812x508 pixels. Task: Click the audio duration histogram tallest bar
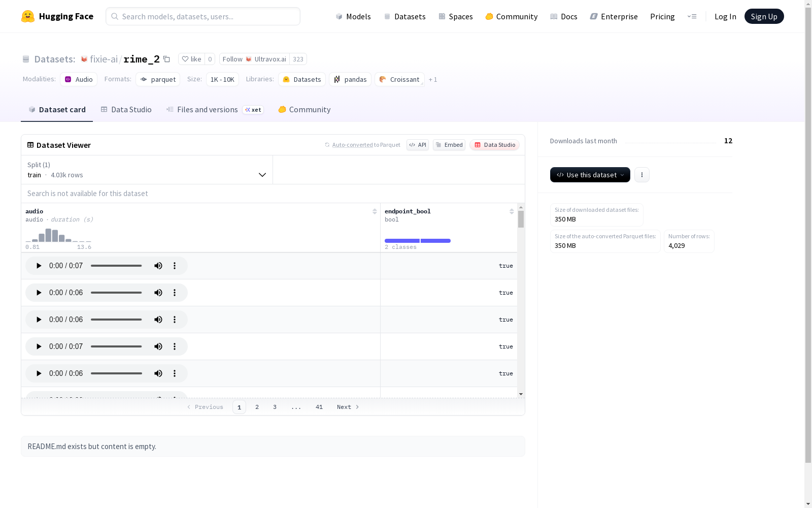tap(48, 235)
